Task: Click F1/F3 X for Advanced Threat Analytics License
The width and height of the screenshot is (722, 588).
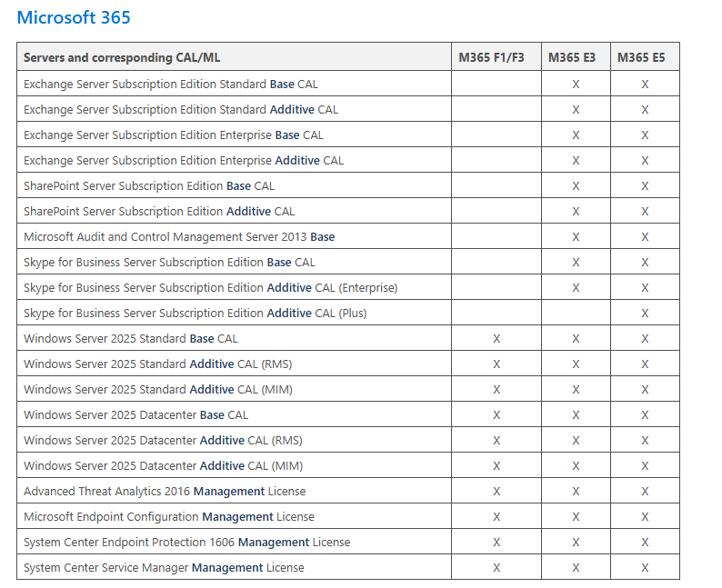Action: coord(496,492)
